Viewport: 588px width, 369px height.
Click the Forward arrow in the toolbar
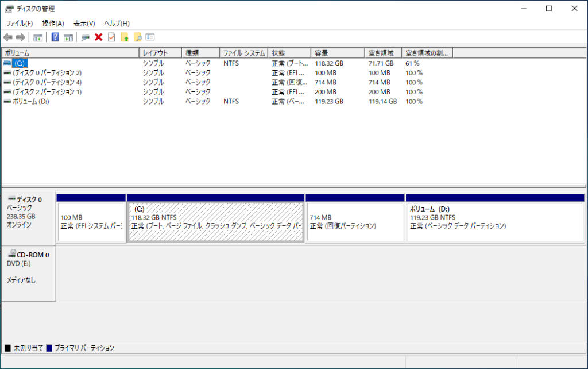(21, 37)
